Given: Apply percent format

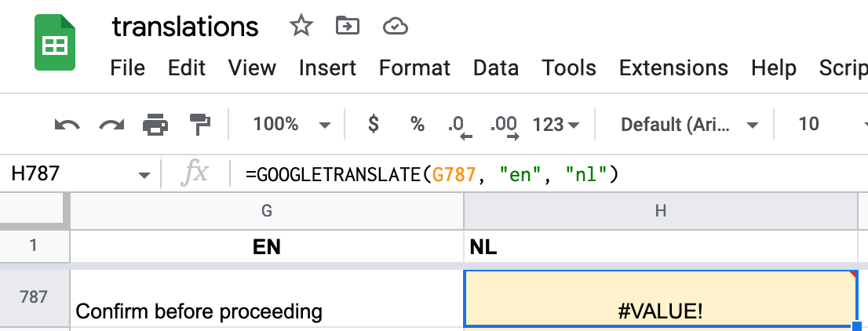Looking at the screenshot, I should pyautogui.click(x=418, y=124).
